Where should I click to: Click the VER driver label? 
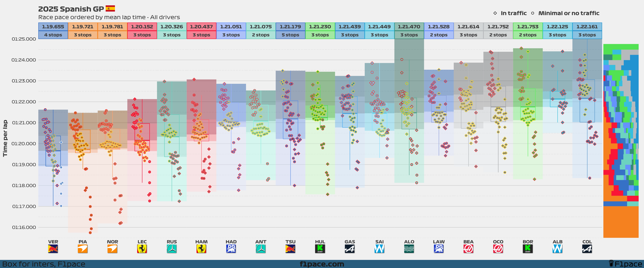tap(53, 242)
